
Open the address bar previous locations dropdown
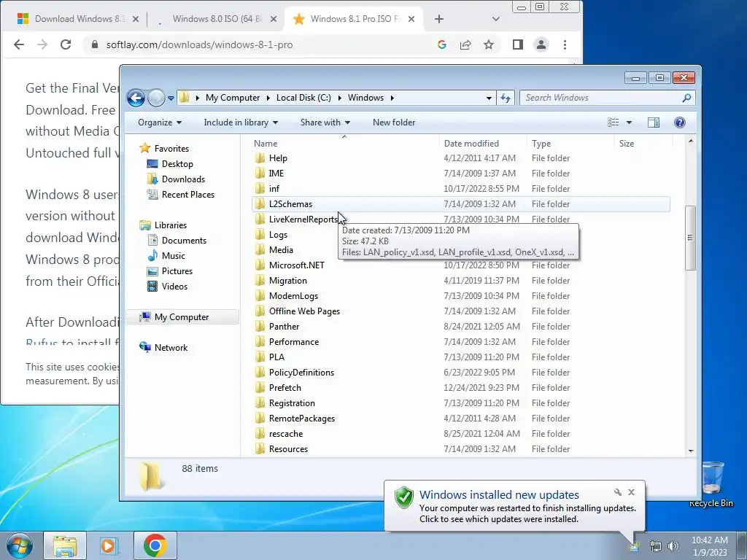click(489, 98)
